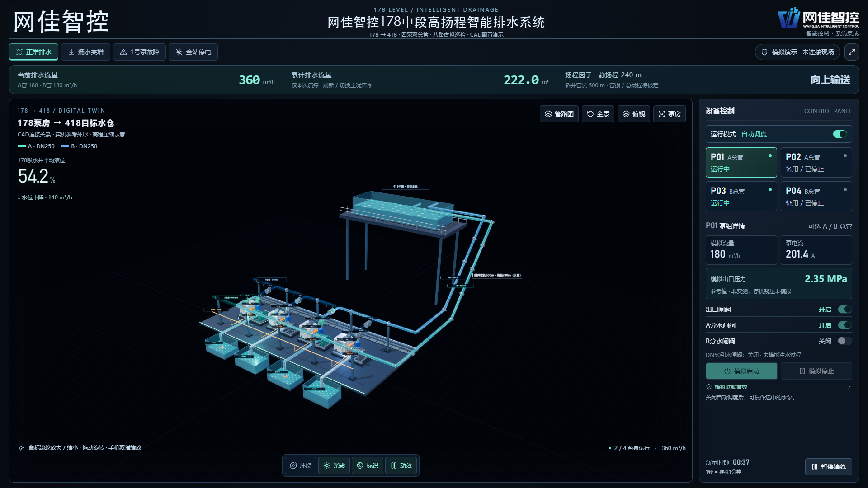This screenshot has width=868, height=488.
Task: Reset camera with 全景 button
Action: coord(598,114)
